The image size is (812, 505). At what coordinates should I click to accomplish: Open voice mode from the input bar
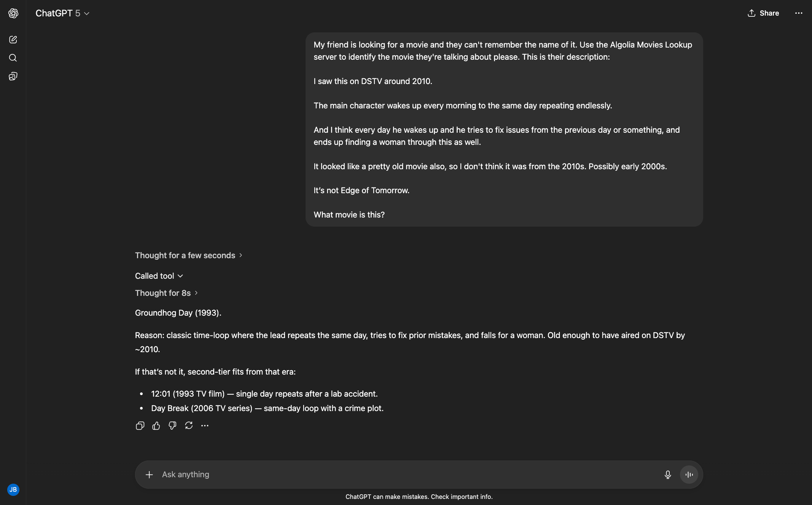689,474
